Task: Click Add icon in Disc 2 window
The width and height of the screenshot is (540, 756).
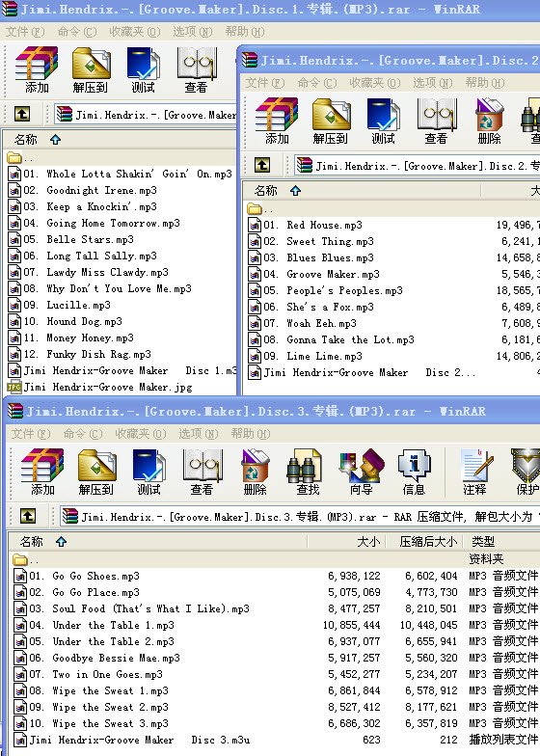Action: [277, 121]
